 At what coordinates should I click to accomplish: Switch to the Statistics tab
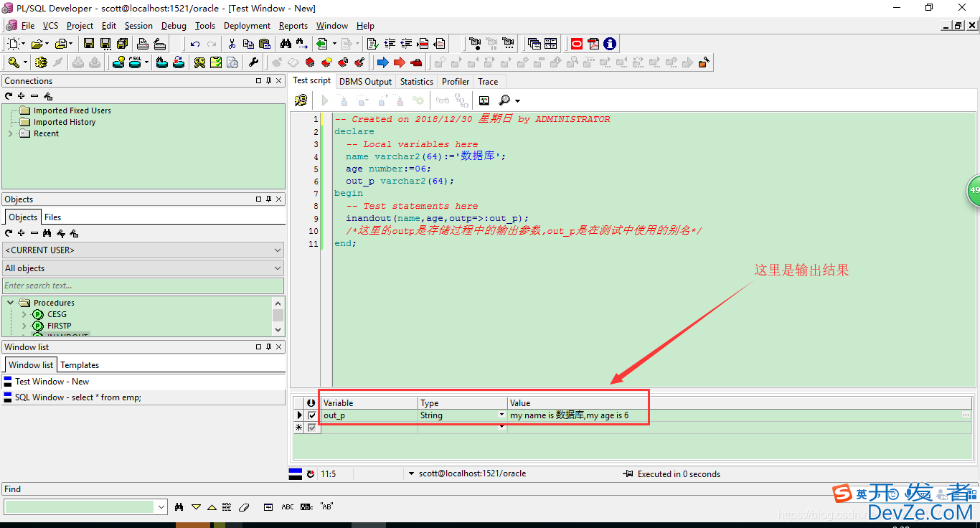pyautogui.click(x=417, y=82)
